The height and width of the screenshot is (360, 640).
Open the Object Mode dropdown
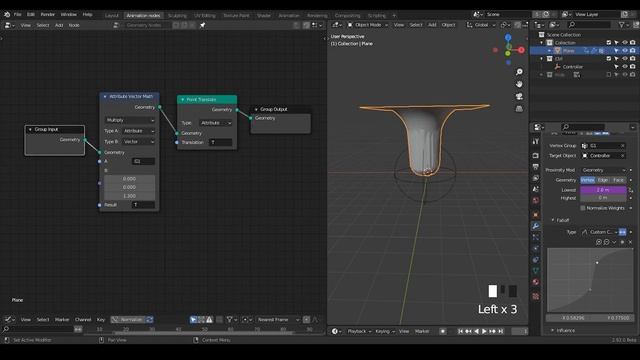[x=368, y=25]
